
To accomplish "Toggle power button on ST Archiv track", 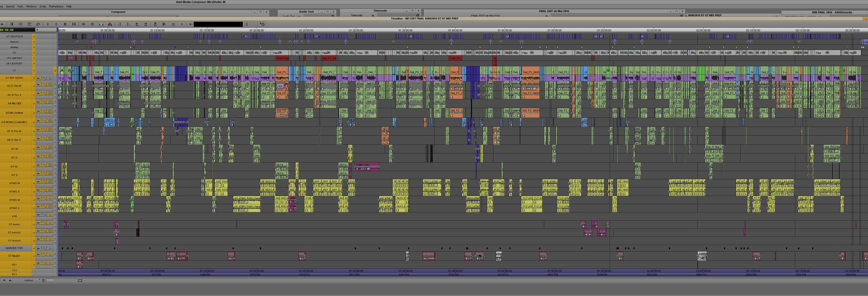I will tap(50, 223).
